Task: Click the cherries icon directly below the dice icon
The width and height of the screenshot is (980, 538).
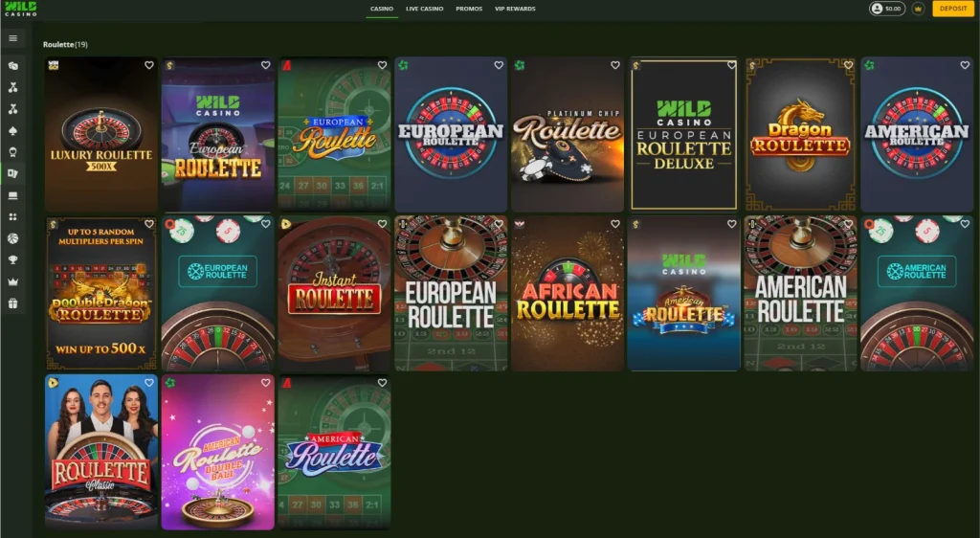Action: click(x=12, y=87)
